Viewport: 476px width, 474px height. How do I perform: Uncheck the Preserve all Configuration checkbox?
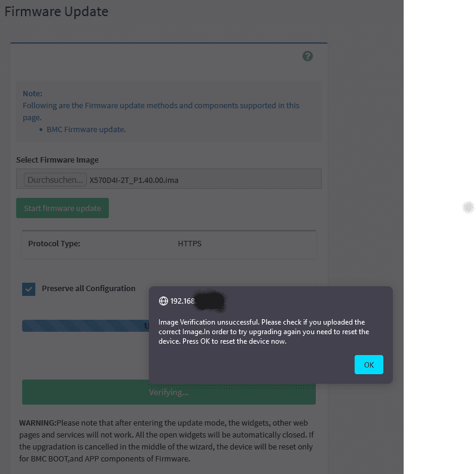pos(29,289)
